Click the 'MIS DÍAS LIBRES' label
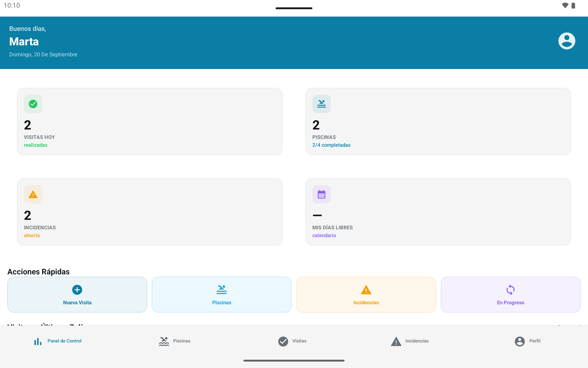Screen dimensions: 588x368 (332, 227)
